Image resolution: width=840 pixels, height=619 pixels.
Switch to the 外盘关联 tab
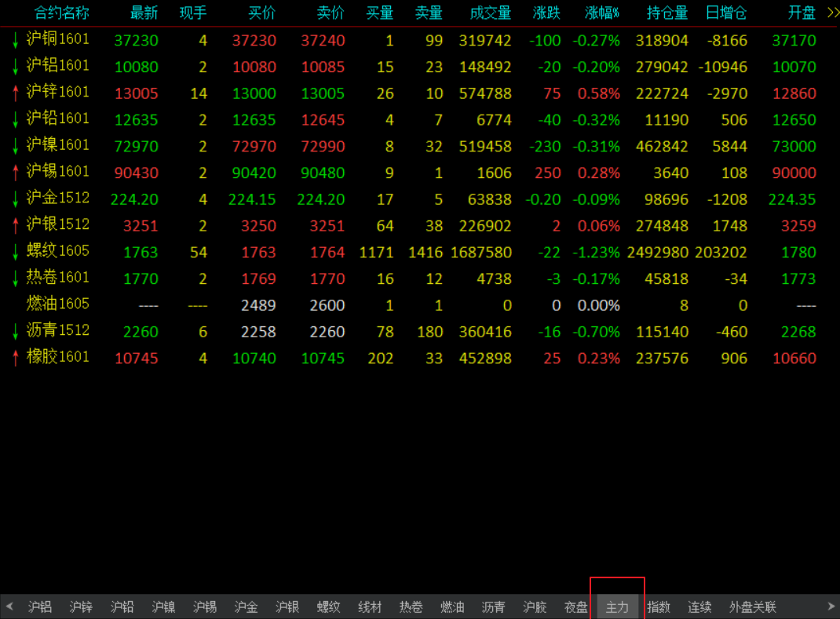[752, 607]
